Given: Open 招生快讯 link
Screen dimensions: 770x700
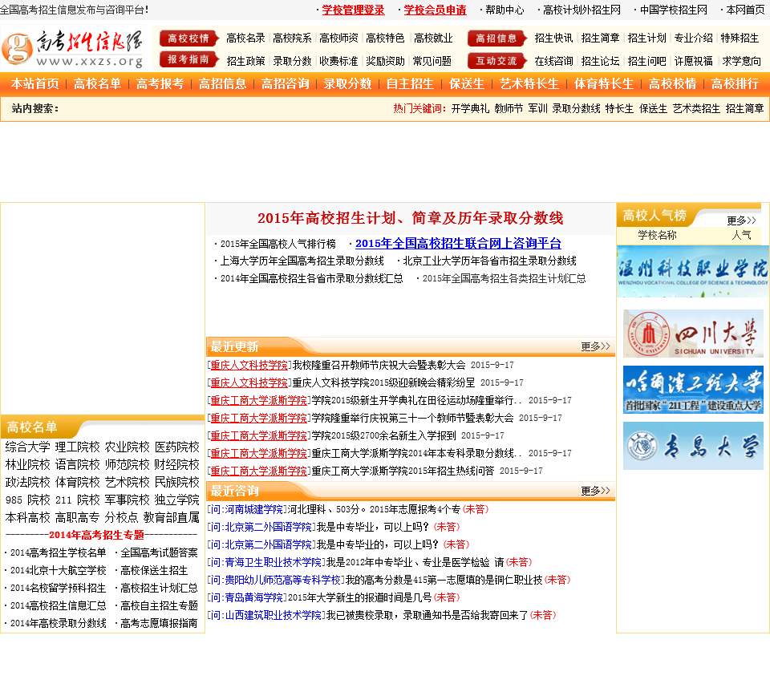Looking at the screenshot, I should coord(554,38).
